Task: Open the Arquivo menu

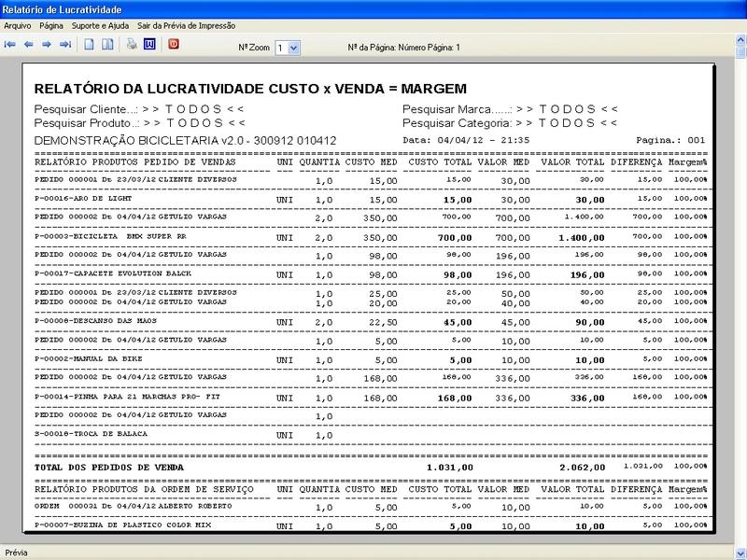Action: (x=18, y=26)
